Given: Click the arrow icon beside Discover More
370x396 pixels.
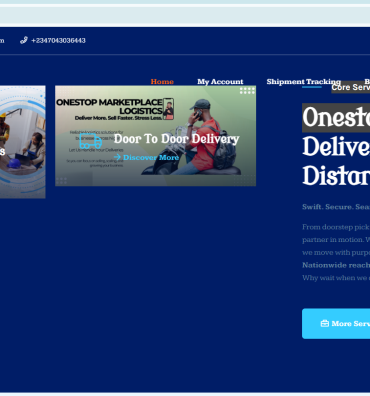Looking at the screenshot, I should point(117,157).
